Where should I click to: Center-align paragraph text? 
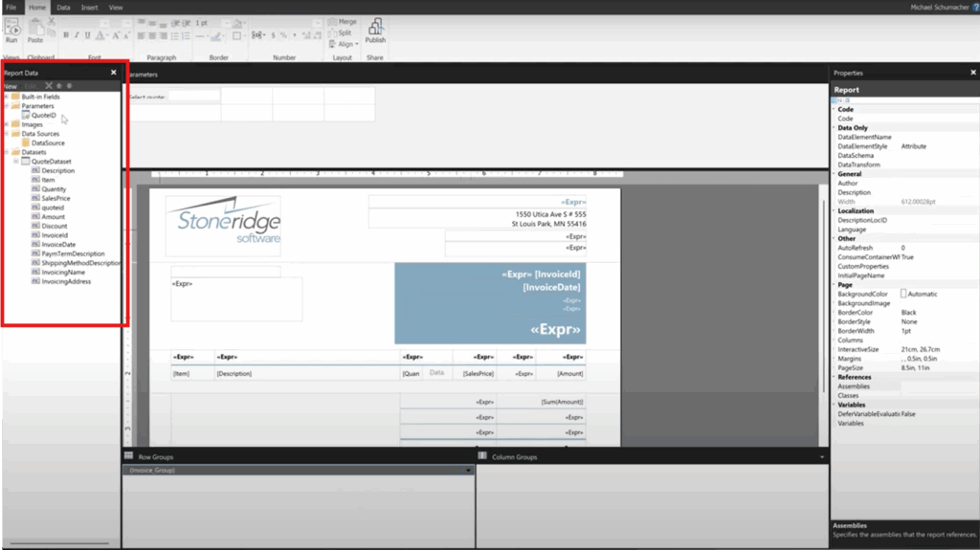pos(152,36)
